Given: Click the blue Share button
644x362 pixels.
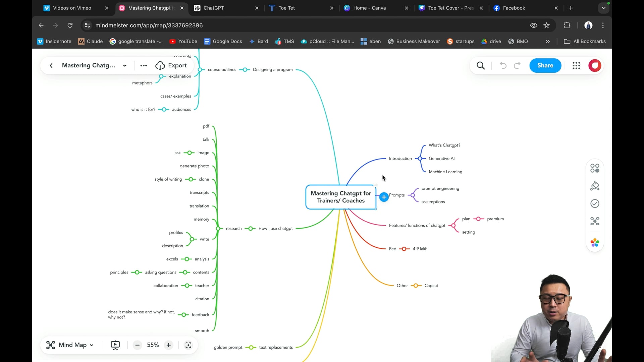Looking at the screenshot, I should click(x=545, y=66).
